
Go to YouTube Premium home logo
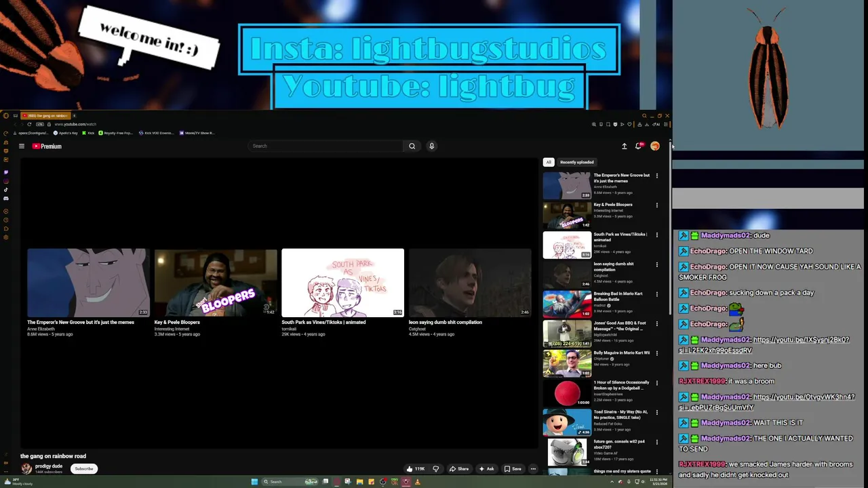pyautogui.click(x=47, y=146)
